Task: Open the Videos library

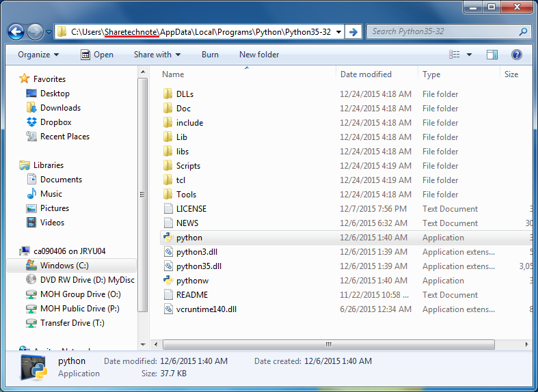Action: pos(45,223)
